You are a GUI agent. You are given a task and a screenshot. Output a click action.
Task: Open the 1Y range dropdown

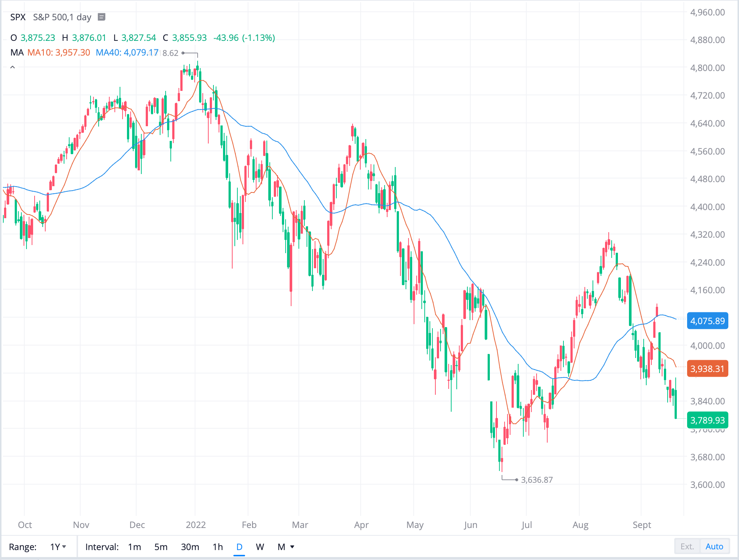pos(58,547)
